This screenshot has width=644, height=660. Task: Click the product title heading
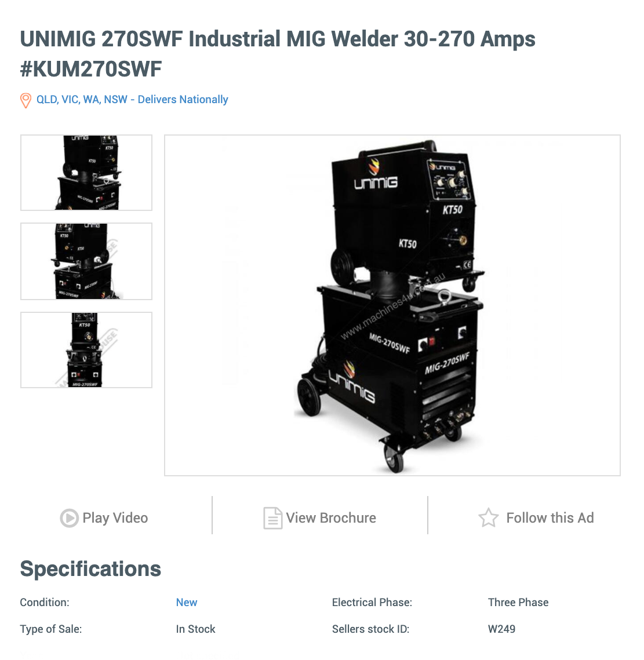tap(278, 54)
